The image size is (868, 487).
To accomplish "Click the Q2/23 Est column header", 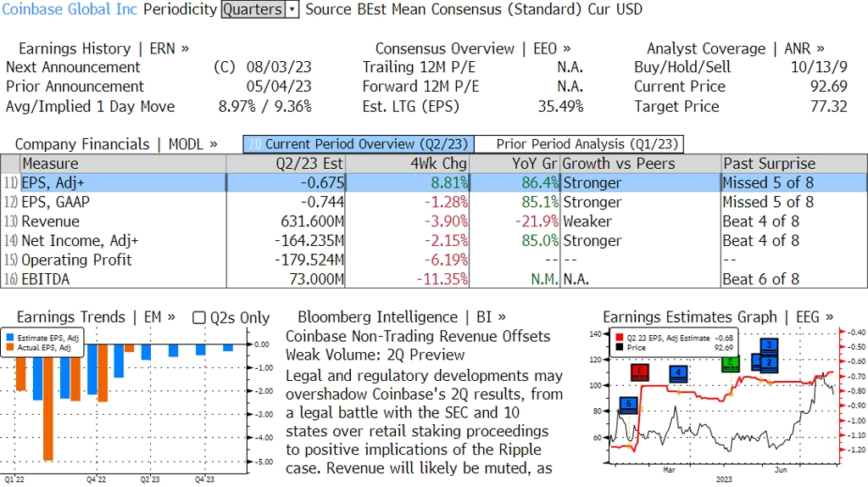I will [x=286, y=164].
